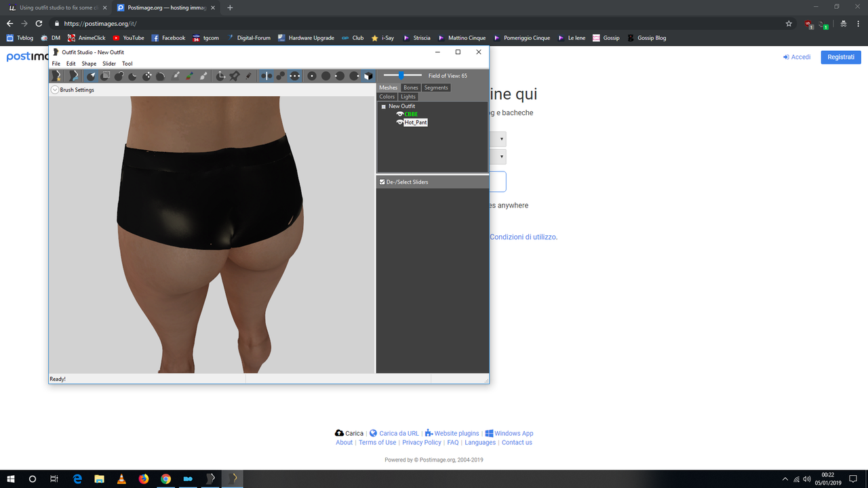868x488 pixels.
Task: Open the Privacy Policy link
Action: tap(421, 443)
